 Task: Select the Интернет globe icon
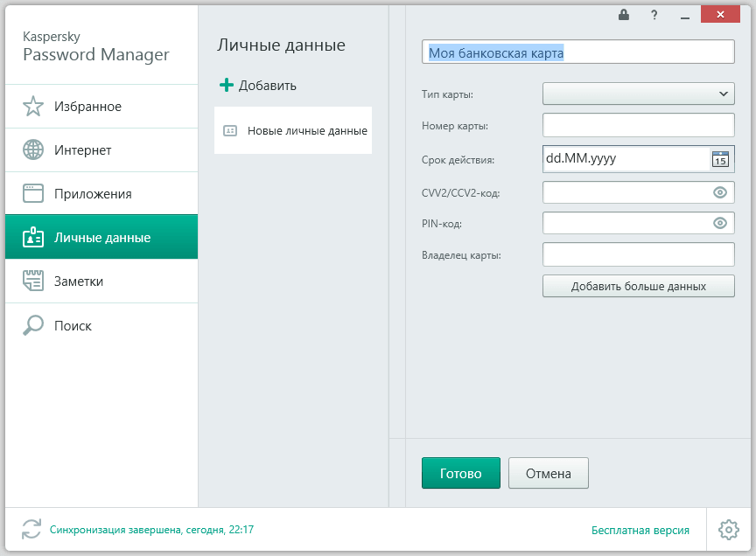tap(32, 149)
